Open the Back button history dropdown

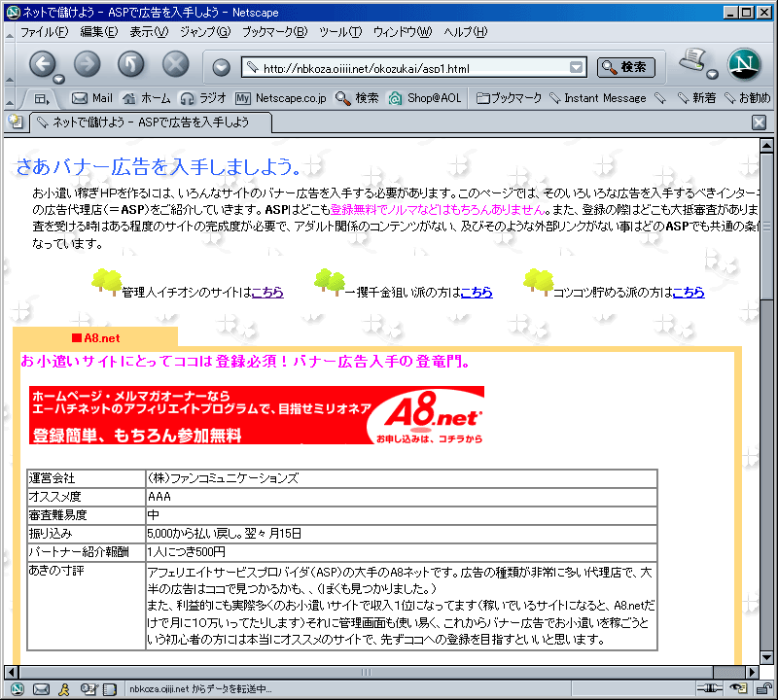[59, 80]
